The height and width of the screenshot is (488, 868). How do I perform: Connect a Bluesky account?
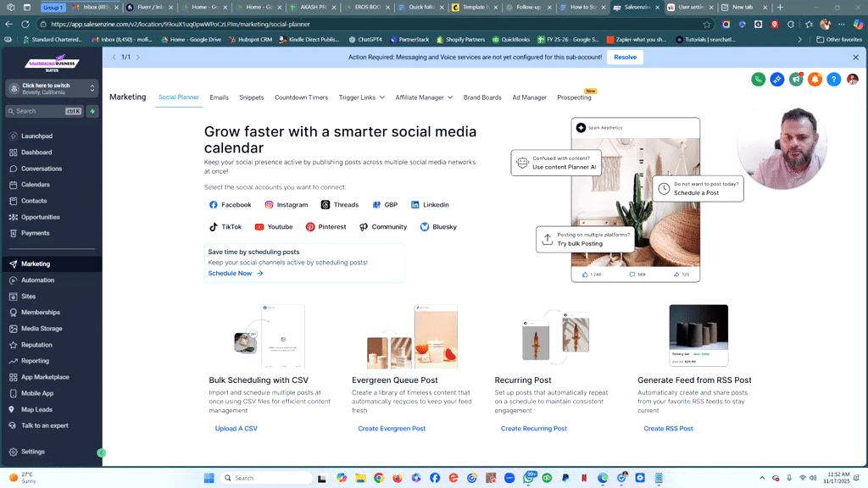(x=438, y=227)
